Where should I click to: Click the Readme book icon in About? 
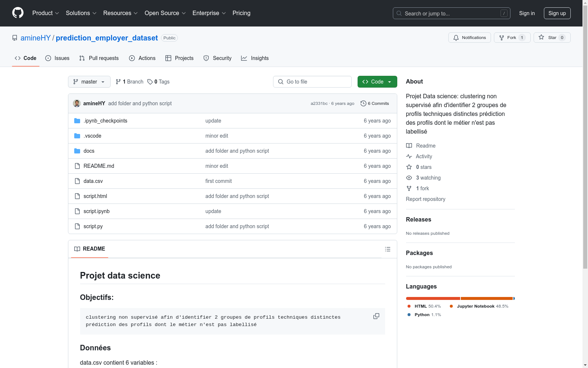click(x=409, y=146)
